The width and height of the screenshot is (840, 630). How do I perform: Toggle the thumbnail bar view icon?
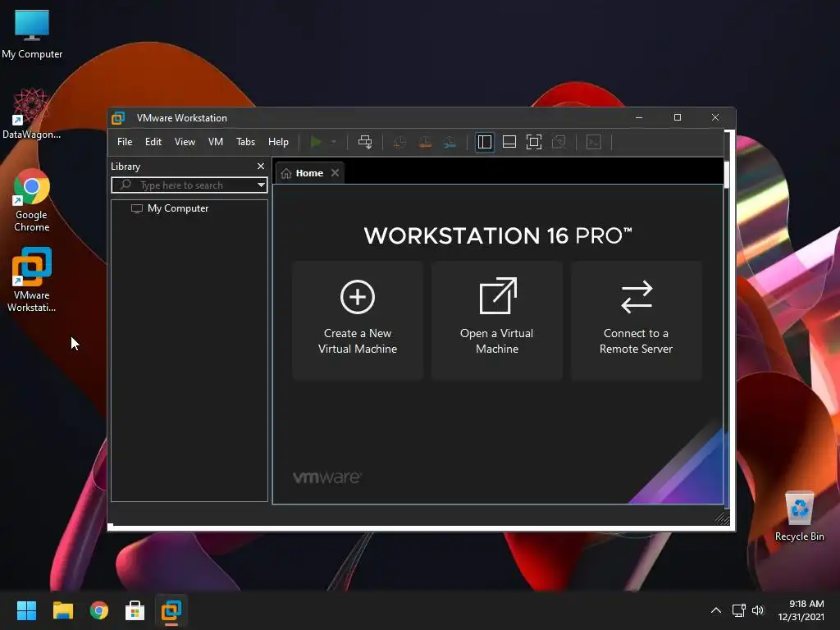pos(509,142)
